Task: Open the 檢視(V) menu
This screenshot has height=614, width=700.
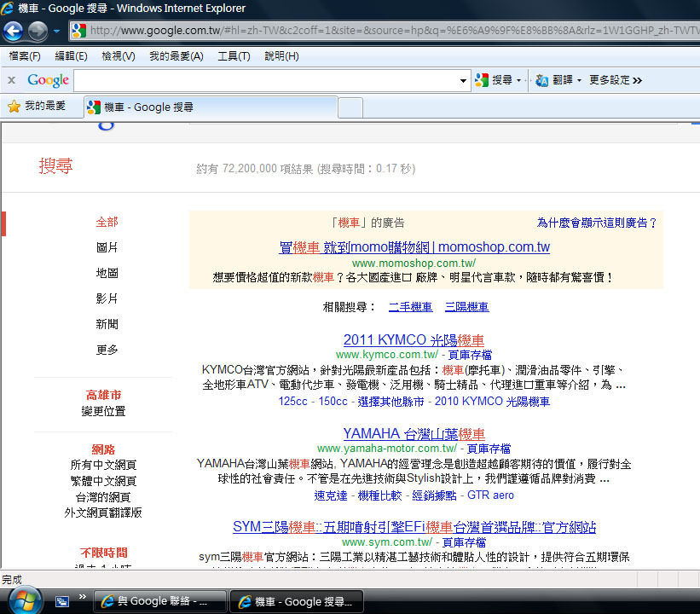Action: pyautogui.click(x=119, y=56)
